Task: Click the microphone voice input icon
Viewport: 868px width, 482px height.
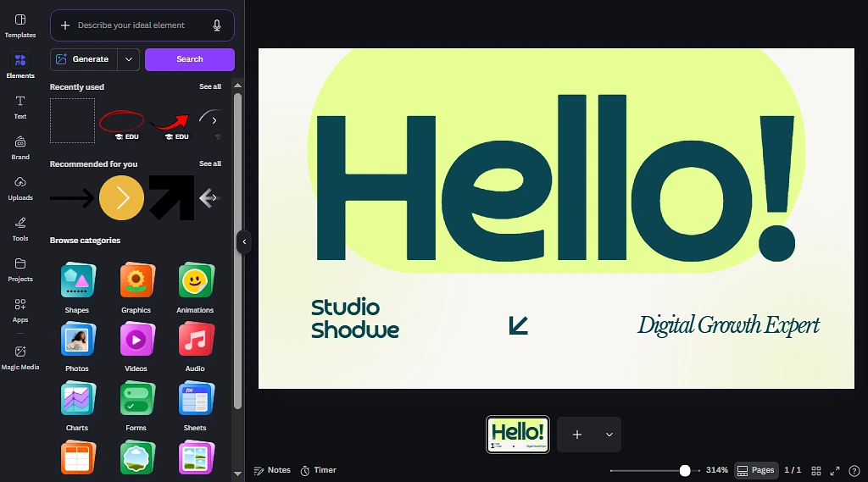Action: click(218, 25)
